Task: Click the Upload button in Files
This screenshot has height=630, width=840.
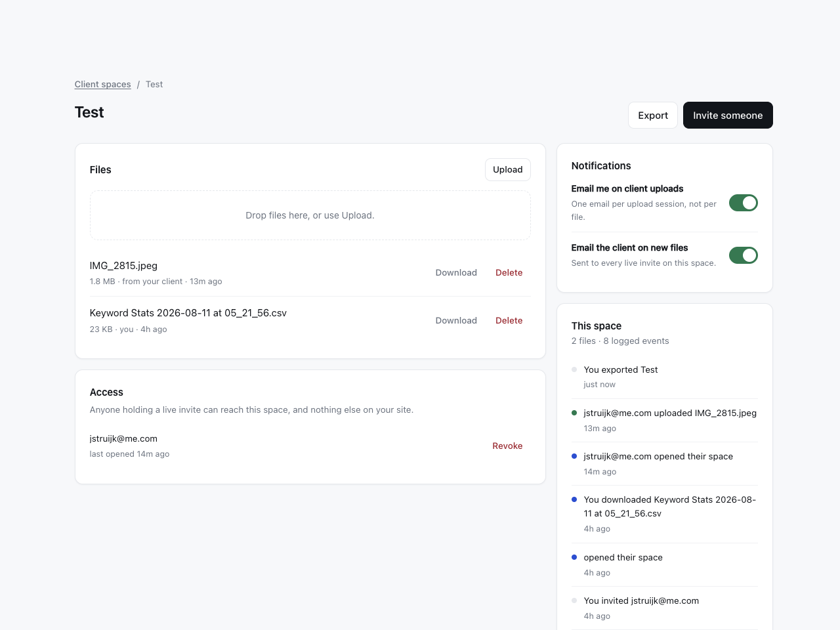Action: [x=508, y=169]
